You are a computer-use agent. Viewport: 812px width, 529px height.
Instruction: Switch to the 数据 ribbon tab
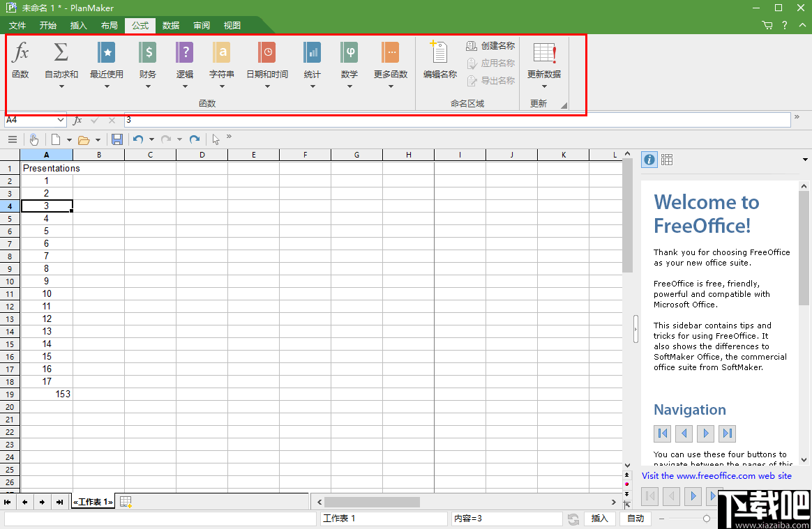click(170, 25)
